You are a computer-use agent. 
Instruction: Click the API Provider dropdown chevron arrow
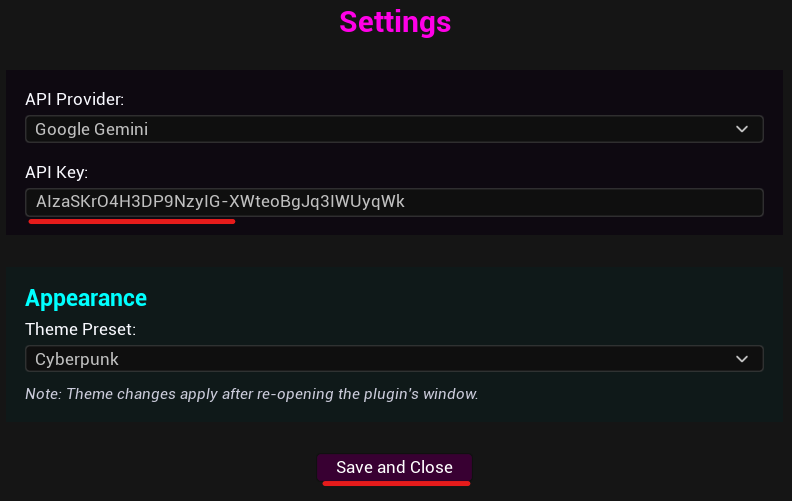(741, 129)
